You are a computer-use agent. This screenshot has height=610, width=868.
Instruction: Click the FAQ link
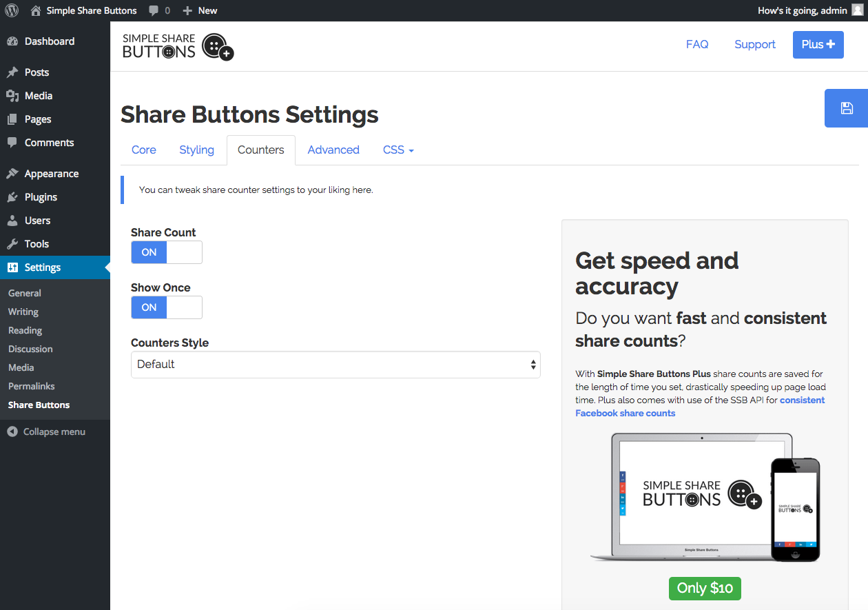697,44
